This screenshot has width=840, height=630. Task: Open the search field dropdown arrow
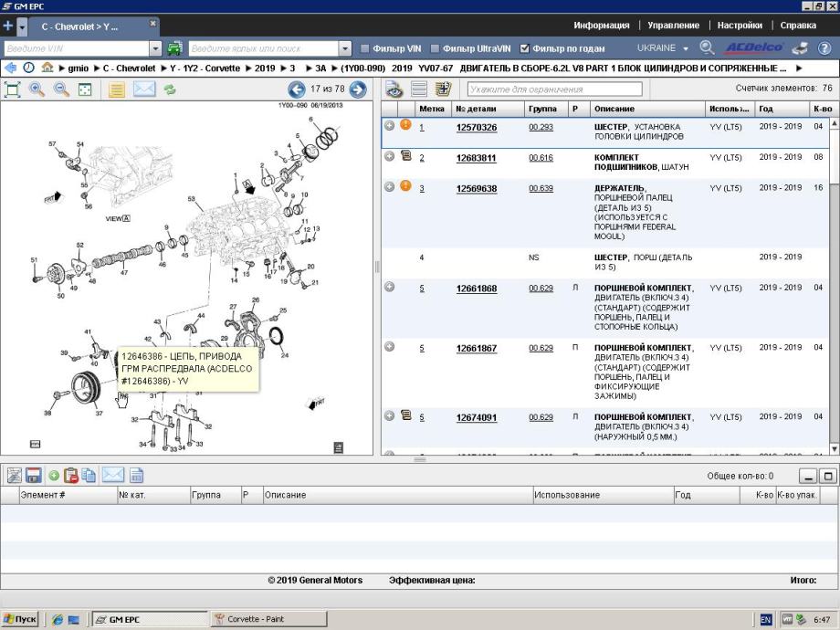pyautogui.click(x=344, y=48)
